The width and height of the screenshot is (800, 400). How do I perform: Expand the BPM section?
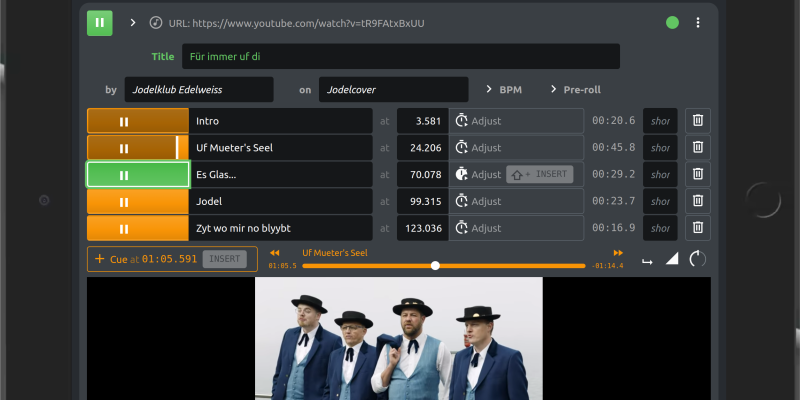pyautogui.click(x=504, y=89)
